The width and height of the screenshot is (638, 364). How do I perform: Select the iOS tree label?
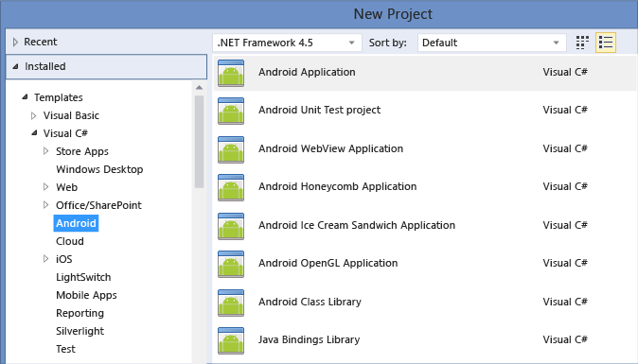tap(63, 259)
